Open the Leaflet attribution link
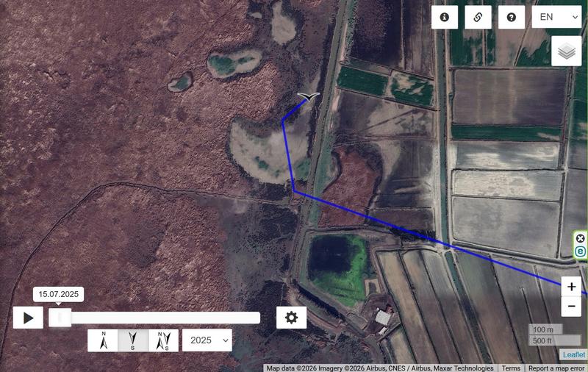 coord(574,354)
